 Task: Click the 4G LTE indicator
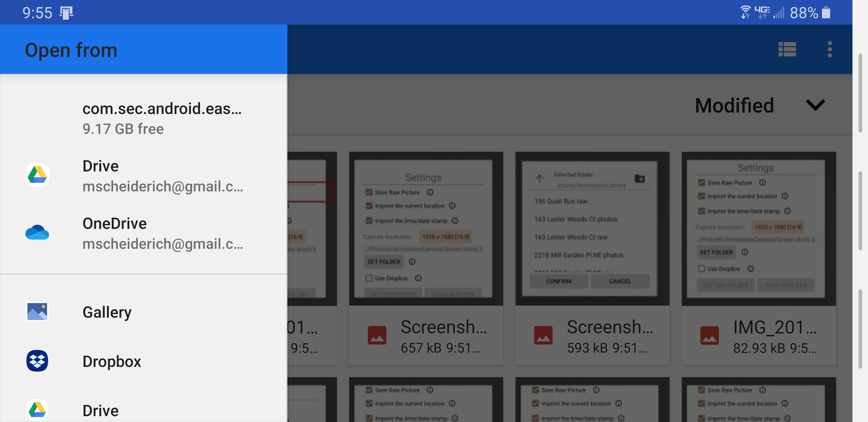(x=763, y=12)
